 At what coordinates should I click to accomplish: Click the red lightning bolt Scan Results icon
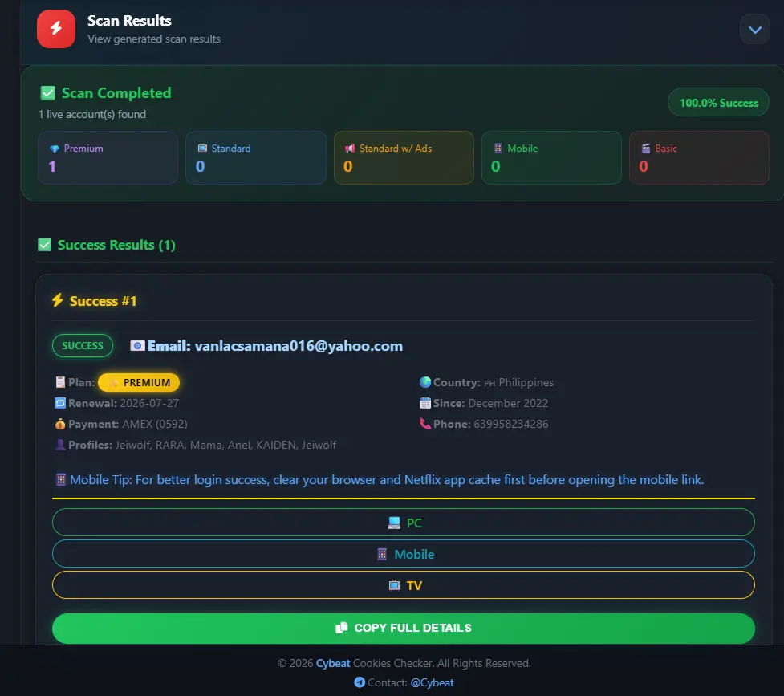pyautogui.click(x=56, y=29)
